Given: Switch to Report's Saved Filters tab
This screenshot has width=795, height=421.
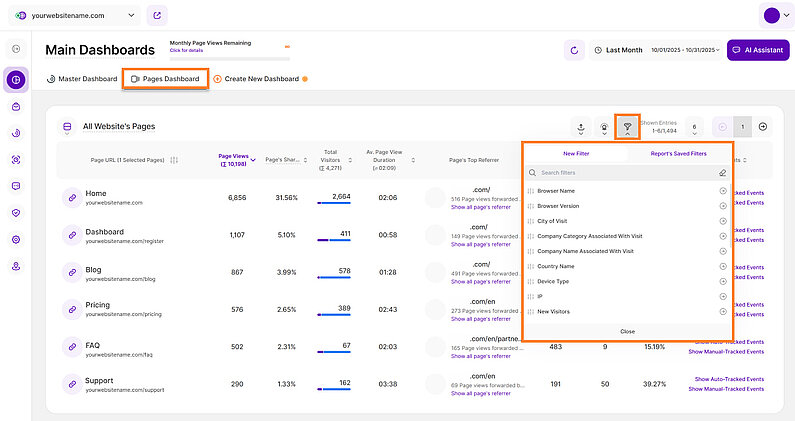Looking at the screenshot, I should point(678,154).
